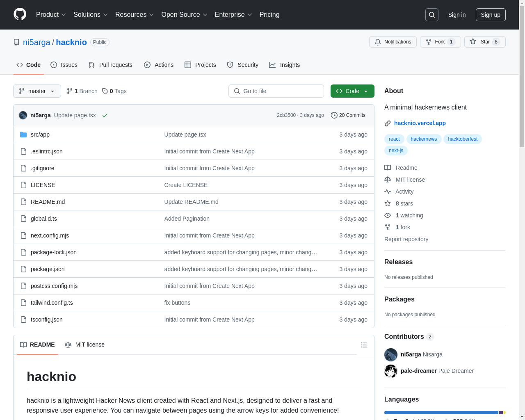Click the next-js topic tag
This screenshot has height=420, width=525.
pyautogui.click(x=396, y=151)
